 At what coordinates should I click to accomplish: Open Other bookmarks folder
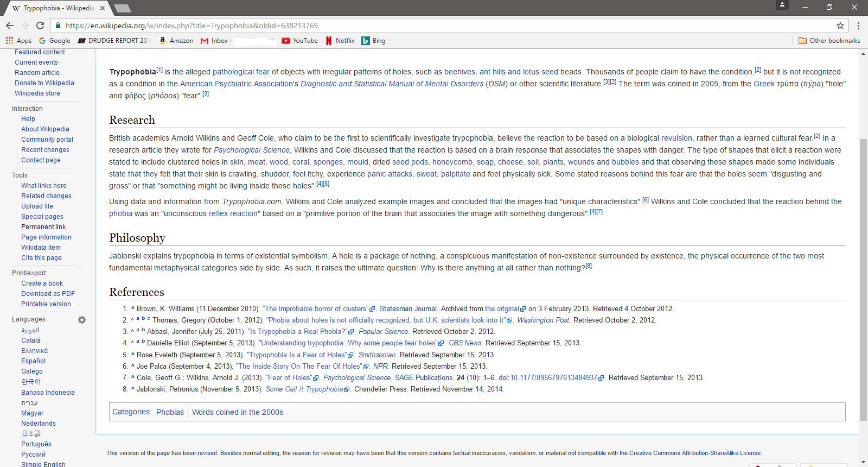tap(829, 41)
